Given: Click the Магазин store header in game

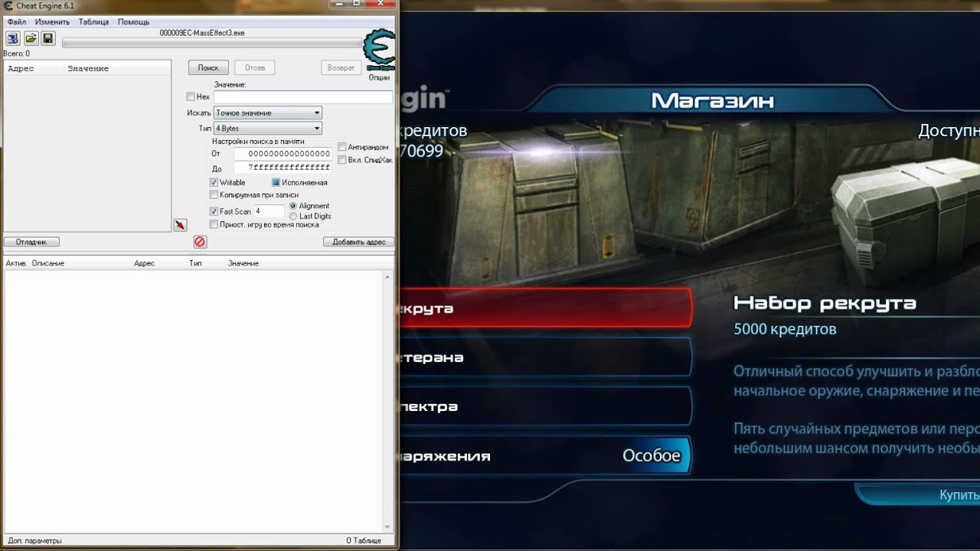Looking at the screenshot, I should 713,100.
